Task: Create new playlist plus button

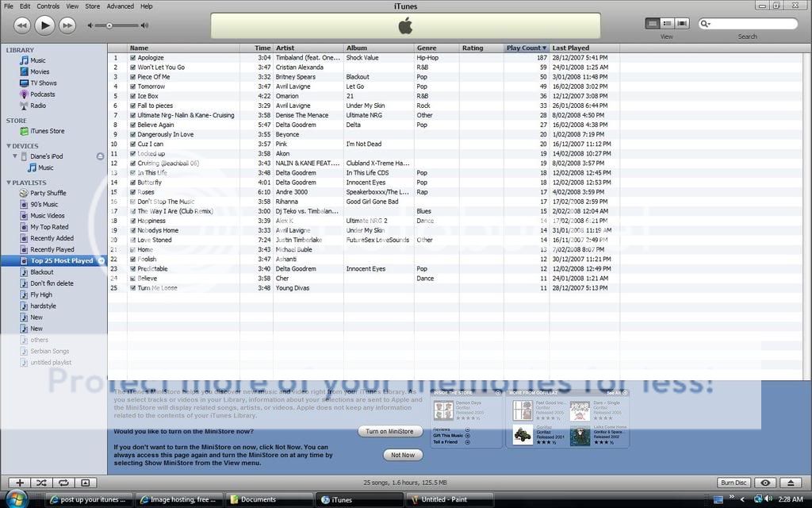Action: (x=20, y=483)
